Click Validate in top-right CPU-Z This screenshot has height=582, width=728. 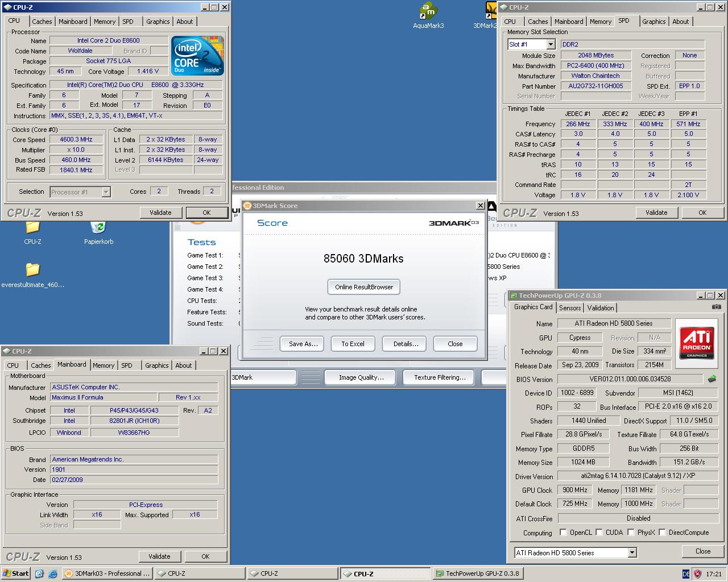pos(656,213)
